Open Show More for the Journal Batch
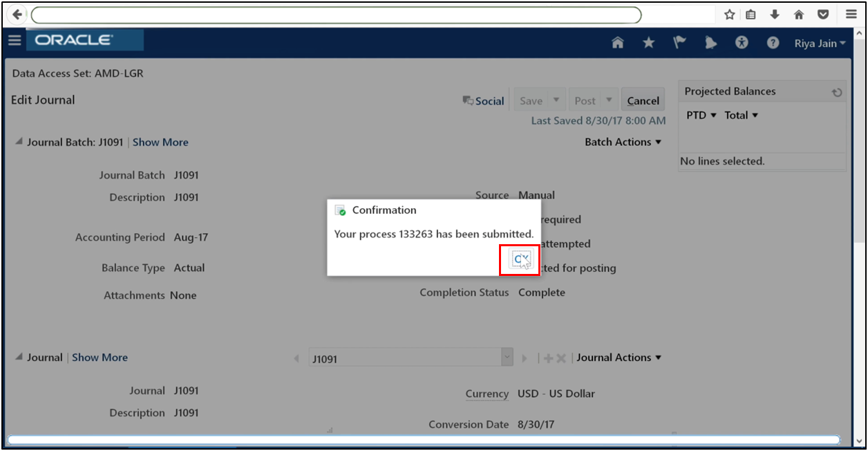868x451 pixels. click(160, 142)
